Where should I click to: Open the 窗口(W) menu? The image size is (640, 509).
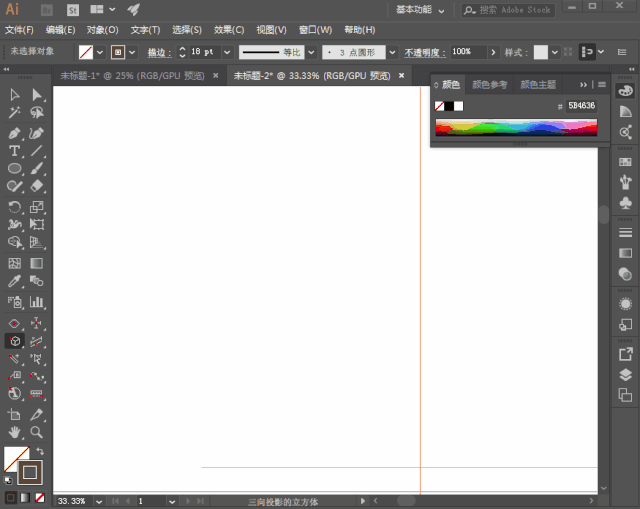coord(316,30)
